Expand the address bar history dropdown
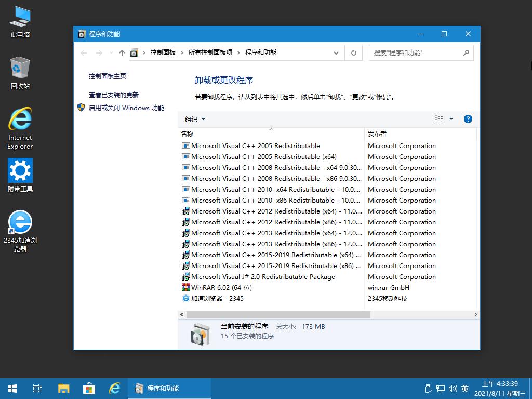The width and height of the screenshot is (532, 399). (x=336, y=53)
